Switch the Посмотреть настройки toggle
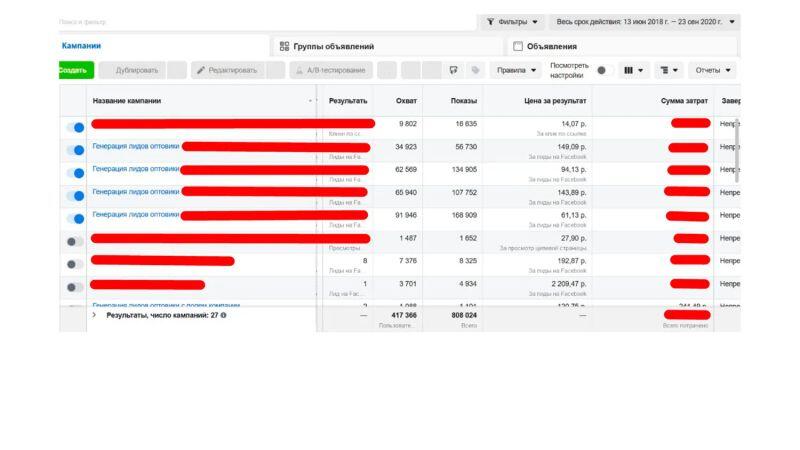This screenshot has width=800, height=450. [x=601, y=70]
